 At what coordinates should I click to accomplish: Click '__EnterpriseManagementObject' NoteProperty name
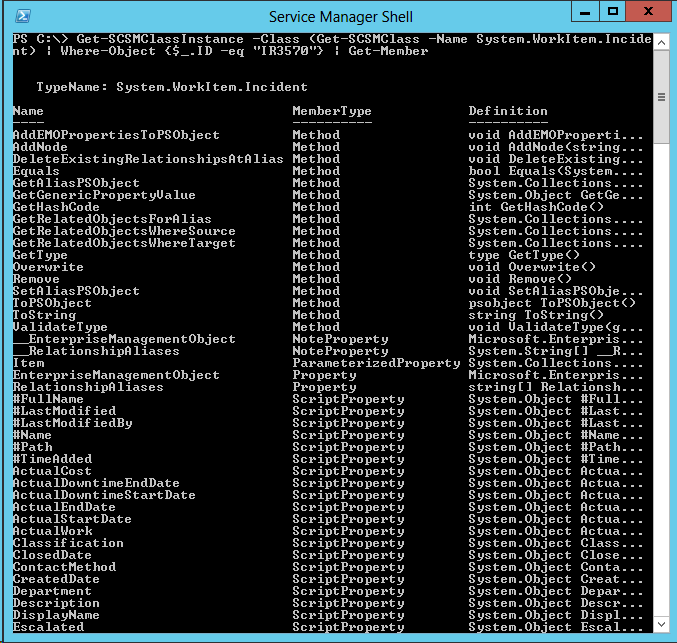(124, 339)
